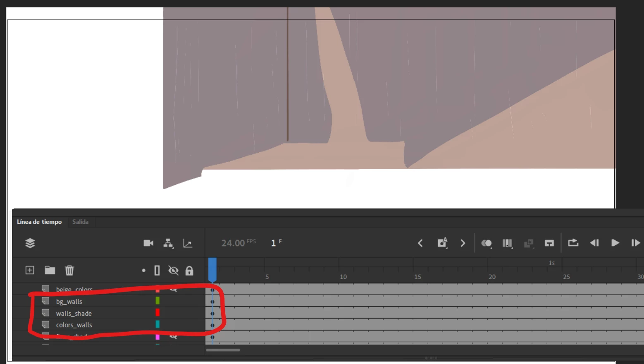Create a new layer folder
Viewport: 644px width, 364px height.
pyautogui.click(x=50, y=270)
